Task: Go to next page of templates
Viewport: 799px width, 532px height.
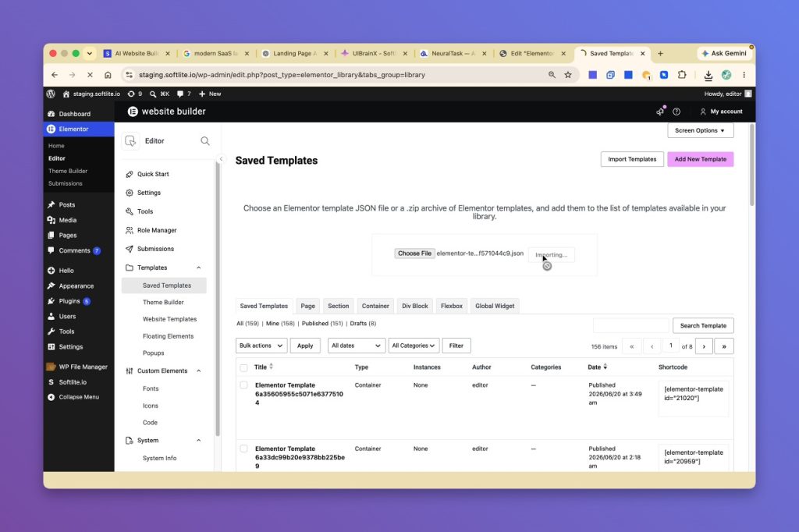Action: pos(704,346)
